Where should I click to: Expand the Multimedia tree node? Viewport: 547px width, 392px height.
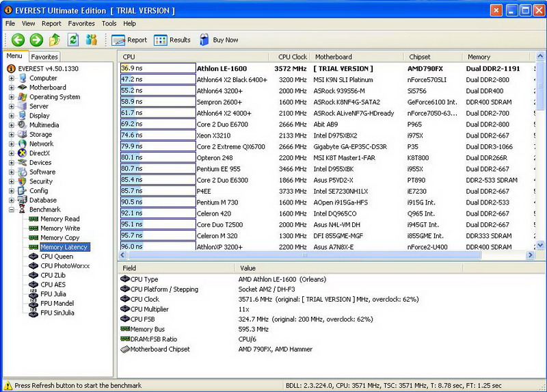point(12,125)
